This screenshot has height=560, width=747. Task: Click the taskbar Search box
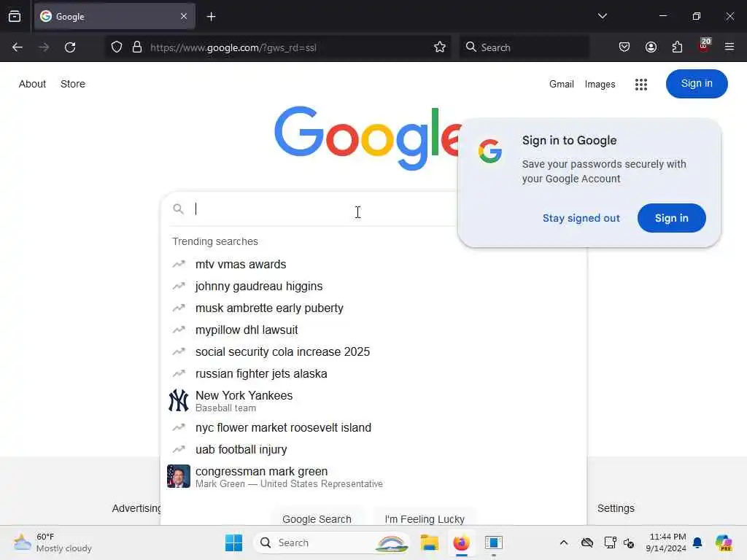tap(332, 542)
